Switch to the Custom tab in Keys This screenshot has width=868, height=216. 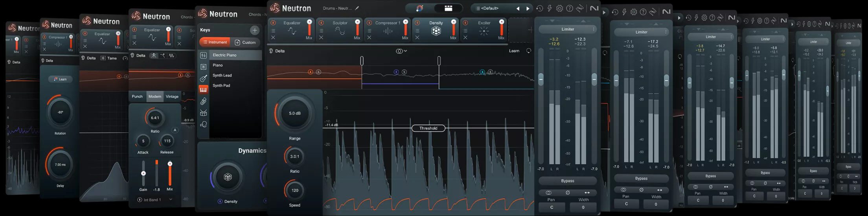[x=245, y=42]
